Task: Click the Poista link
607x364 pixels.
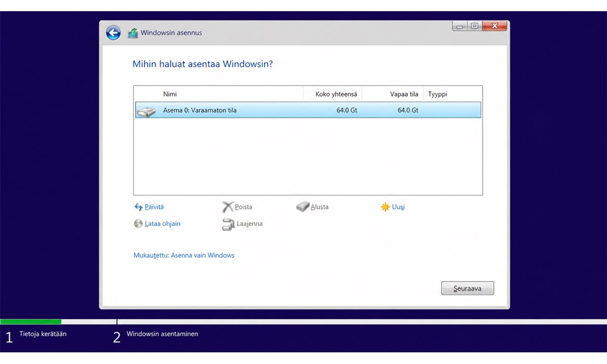Action: click(x=244, y=207)
